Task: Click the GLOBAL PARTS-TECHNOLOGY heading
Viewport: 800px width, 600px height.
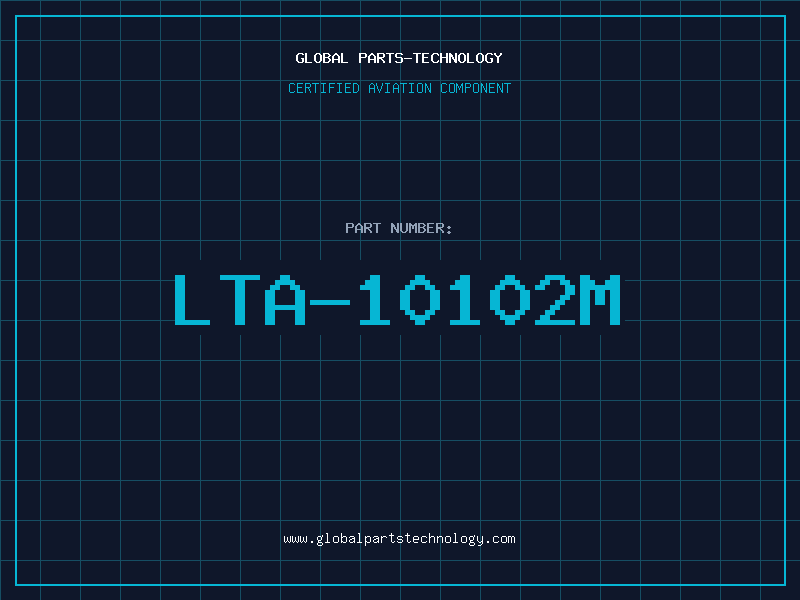Action: click(399, 58)
